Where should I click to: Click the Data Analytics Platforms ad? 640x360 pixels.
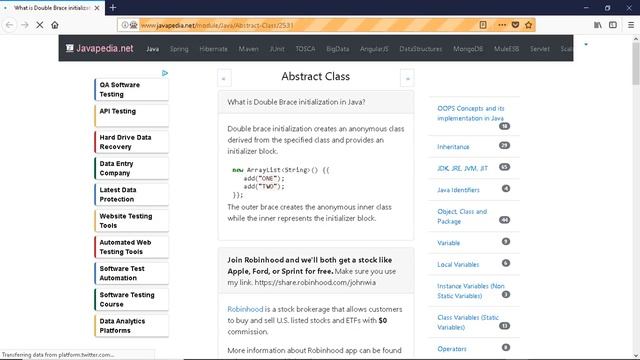(x=131, y=326)
